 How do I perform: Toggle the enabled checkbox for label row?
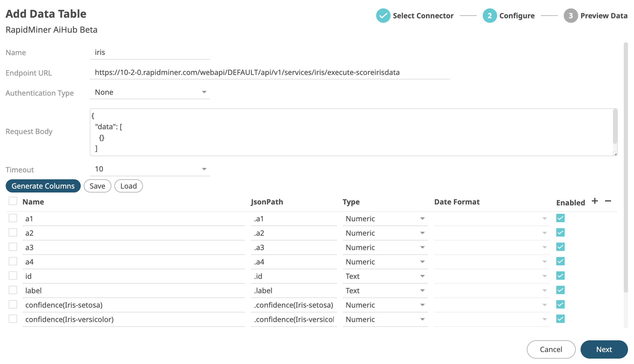(560, 290)
